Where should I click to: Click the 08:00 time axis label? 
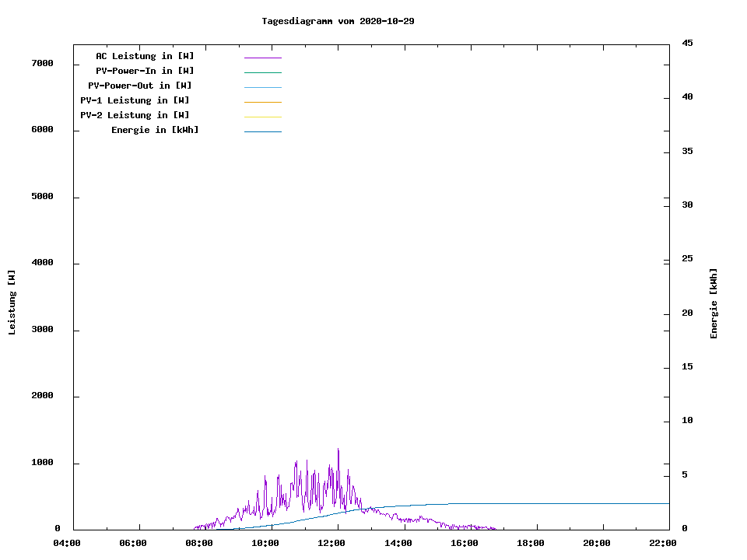(199, 543)
